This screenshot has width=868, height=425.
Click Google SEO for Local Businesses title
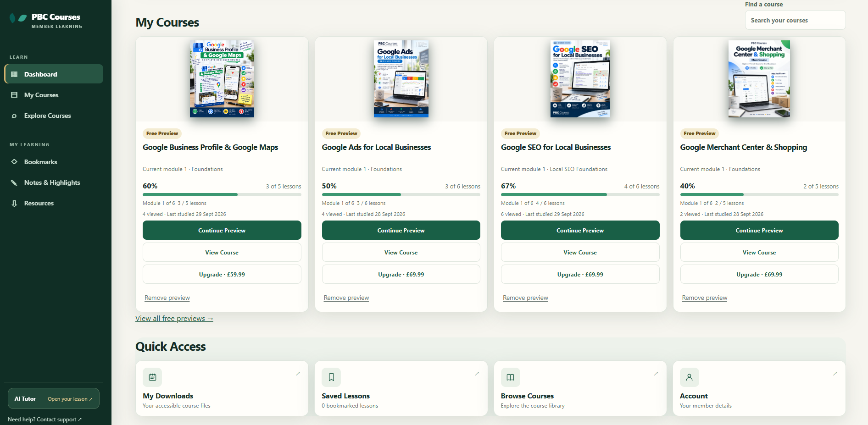point(556,147)
